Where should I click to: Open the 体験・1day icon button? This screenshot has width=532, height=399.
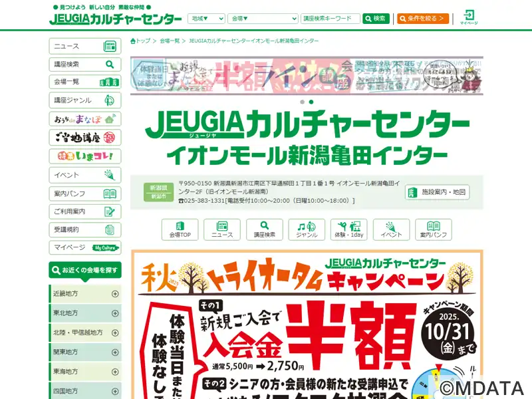pos(348,229)
